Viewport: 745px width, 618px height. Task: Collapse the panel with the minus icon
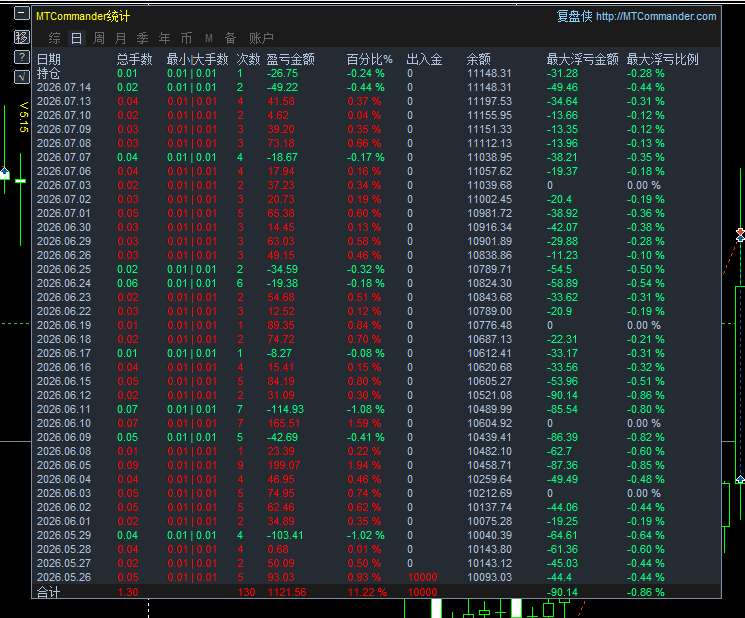[22, 13]
